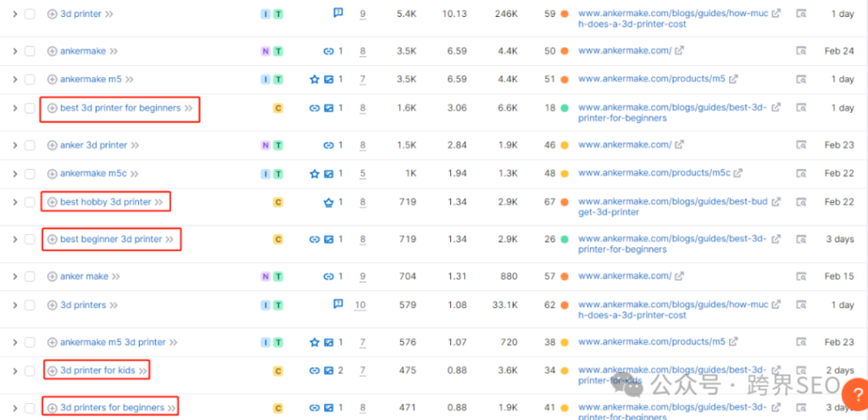Screen dimensions: 868x420
Task: Expand row details for 'best hobby 3d printer'
Action: coord(15,202)
